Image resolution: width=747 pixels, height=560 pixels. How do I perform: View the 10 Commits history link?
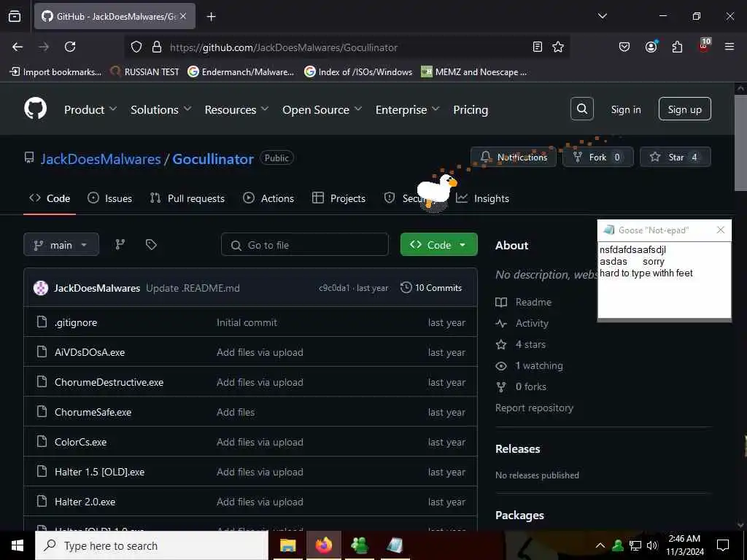[431, 287]
